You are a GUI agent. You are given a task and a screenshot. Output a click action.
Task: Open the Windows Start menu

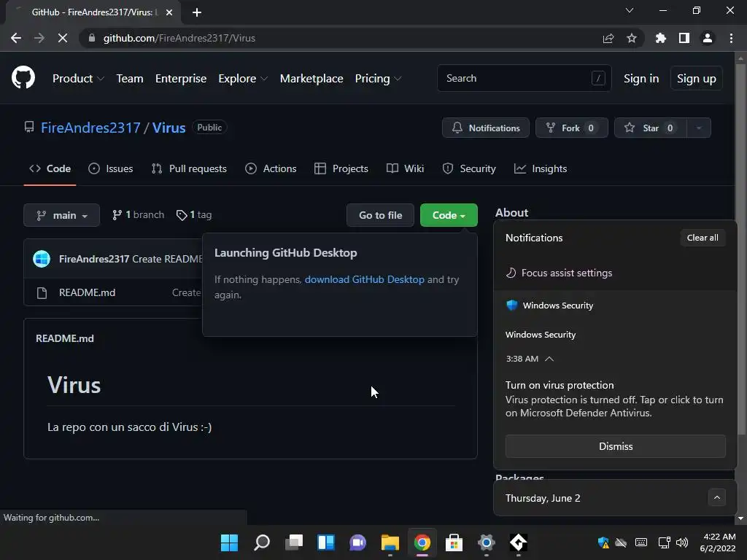click(x=229, y=542)
